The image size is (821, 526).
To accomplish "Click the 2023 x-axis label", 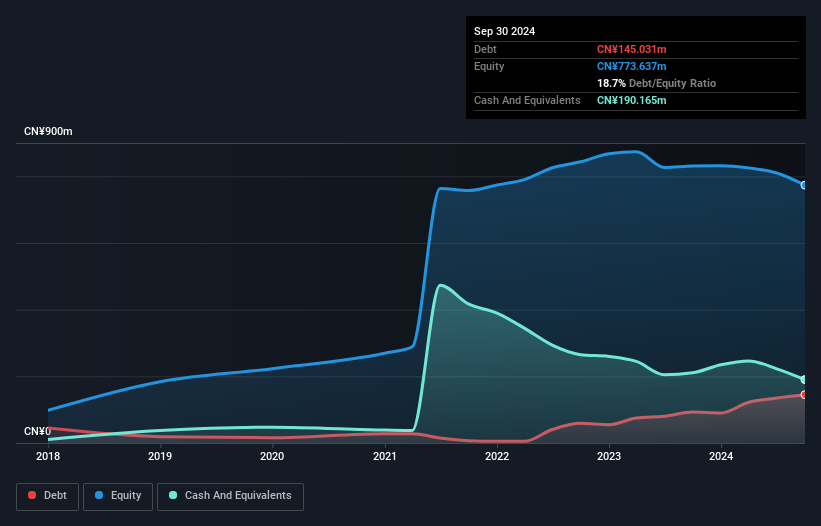I will click(x=609, y=456).
